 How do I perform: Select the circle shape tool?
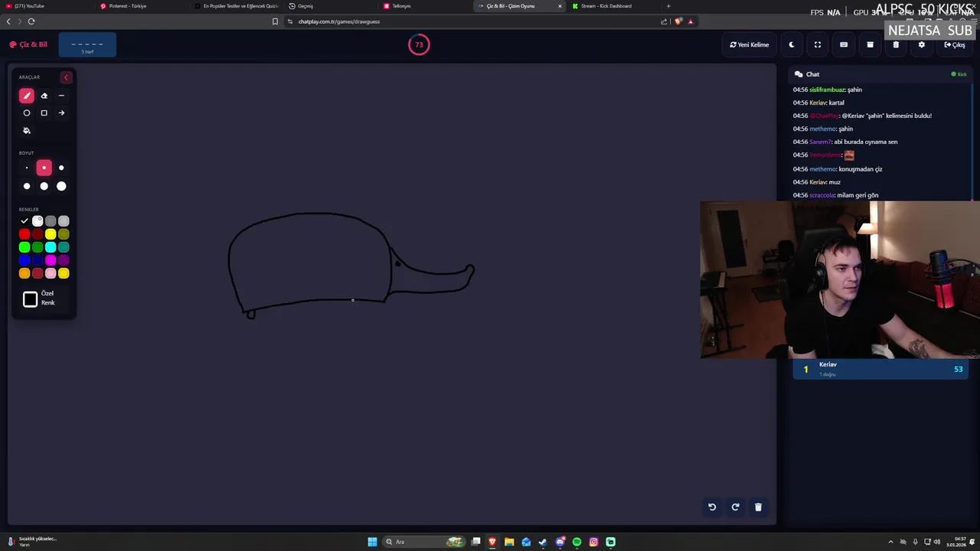27,113
